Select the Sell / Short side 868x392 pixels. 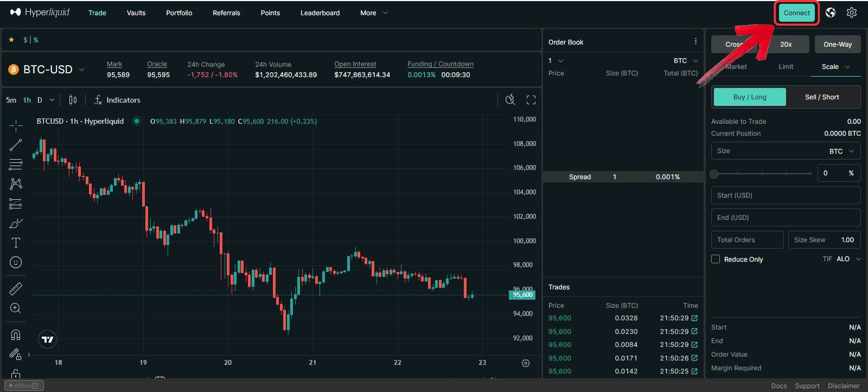point(822,97)
